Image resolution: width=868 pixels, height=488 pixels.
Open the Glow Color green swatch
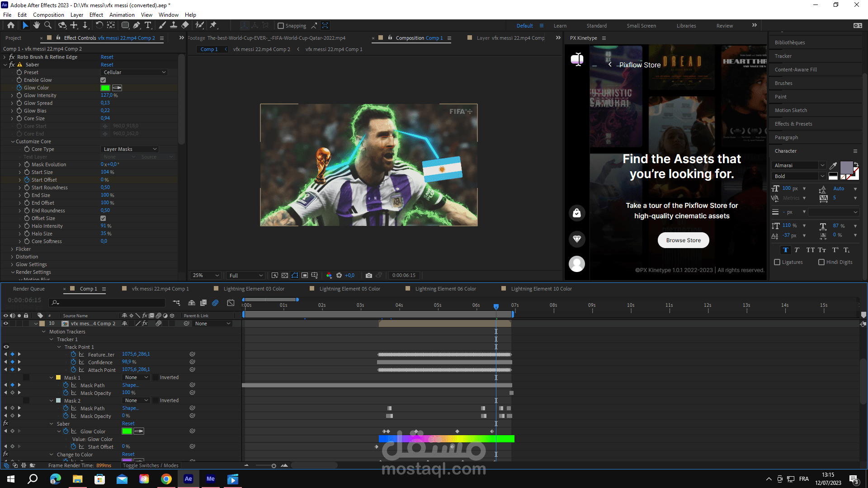point(105,88)
